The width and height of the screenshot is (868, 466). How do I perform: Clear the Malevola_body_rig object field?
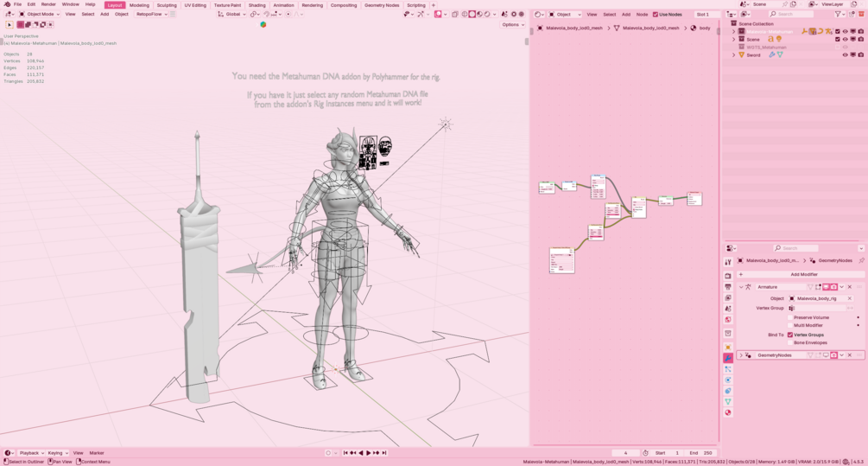point(850,298)
